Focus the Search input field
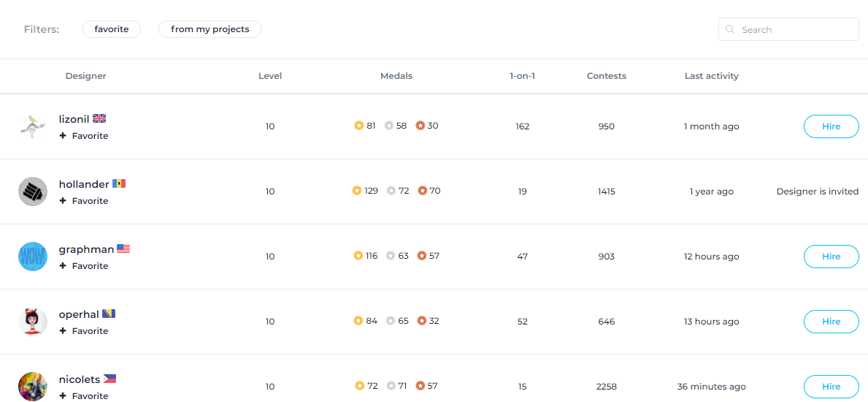 [788, 29]
